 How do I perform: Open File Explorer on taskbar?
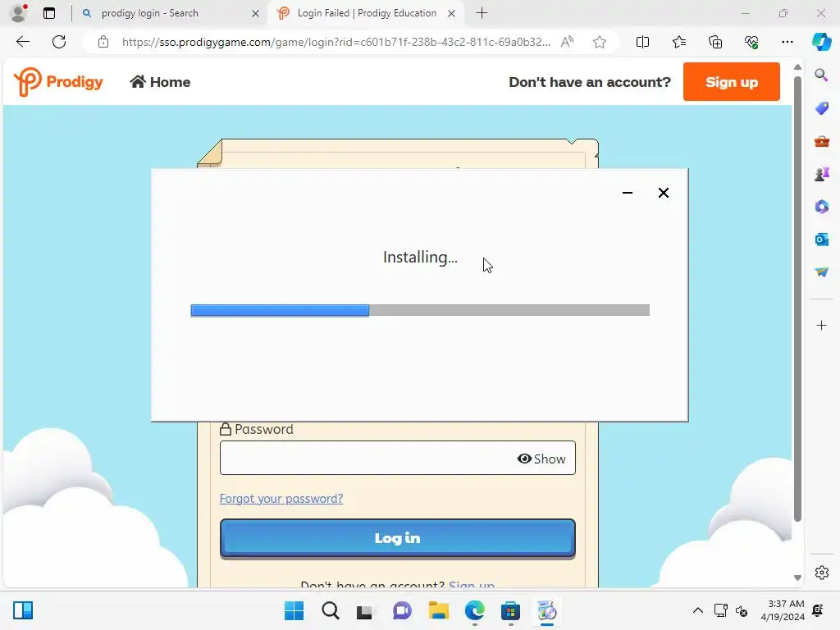tap(438, 610)
